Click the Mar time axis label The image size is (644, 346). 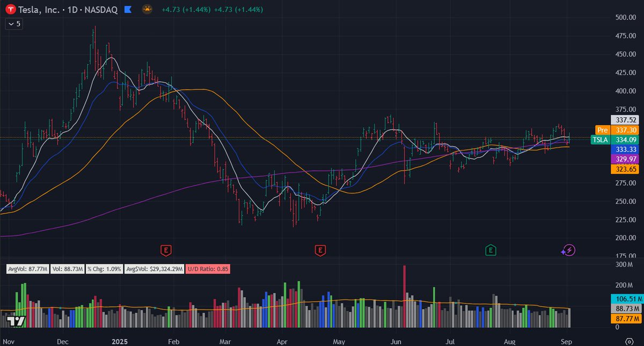tap(225, 341)
